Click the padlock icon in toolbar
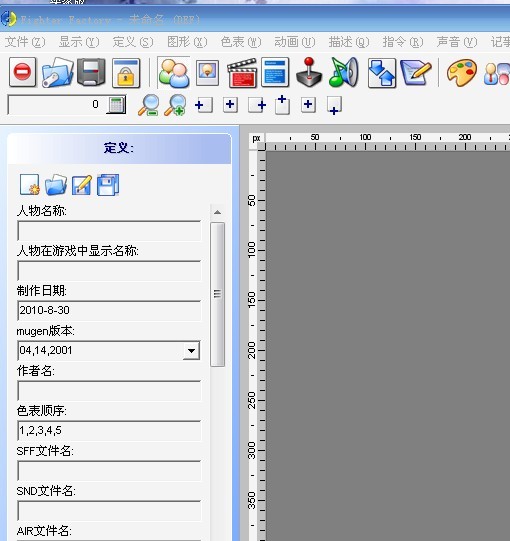Screen dimensions: 510x541 pyautogui.click(x=126, y=73)
